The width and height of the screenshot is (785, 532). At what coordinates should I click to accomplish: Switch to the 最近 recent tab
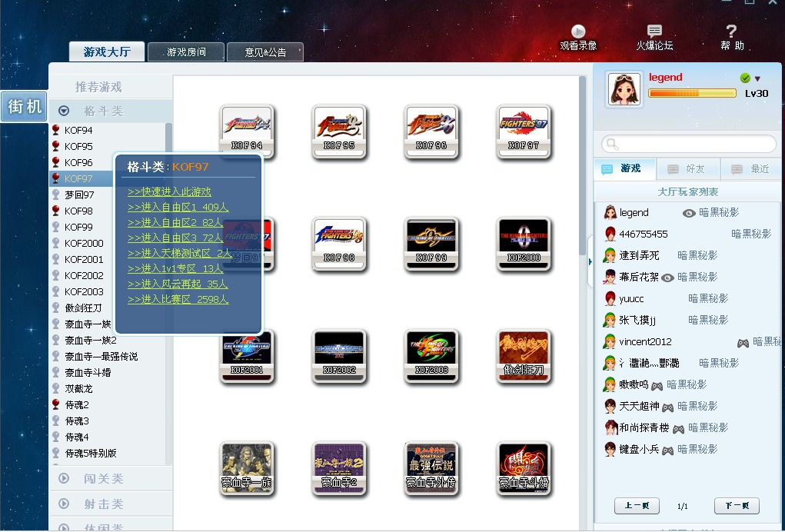[752, 169]
